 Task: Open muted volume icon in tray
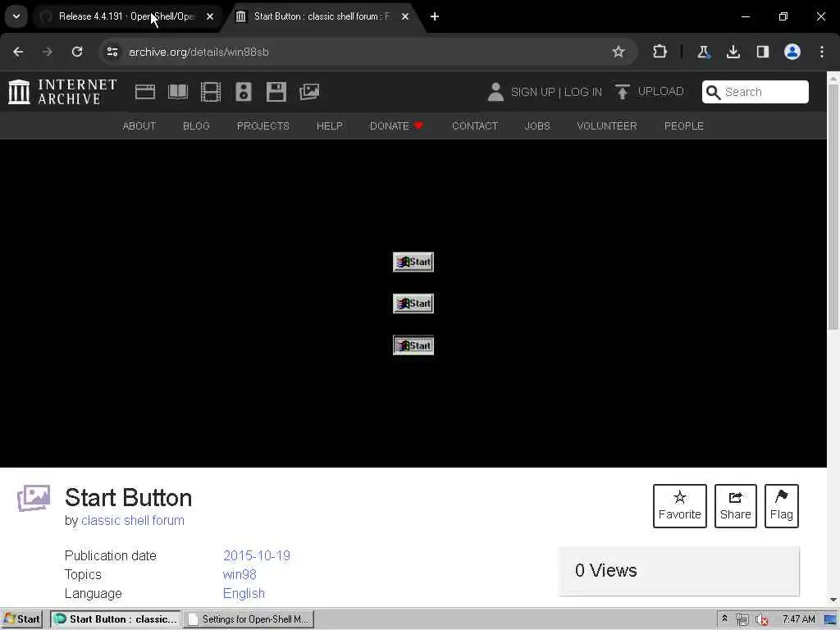click(762, 620)
